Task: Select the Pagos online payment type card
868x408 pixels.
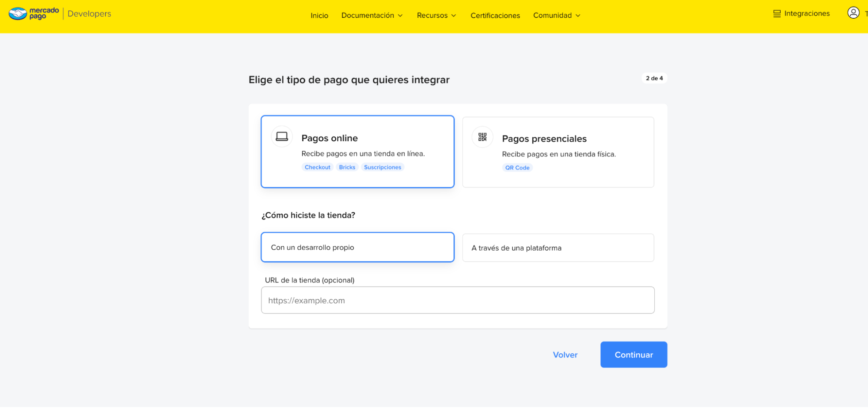Action: [x=357, y=152]
